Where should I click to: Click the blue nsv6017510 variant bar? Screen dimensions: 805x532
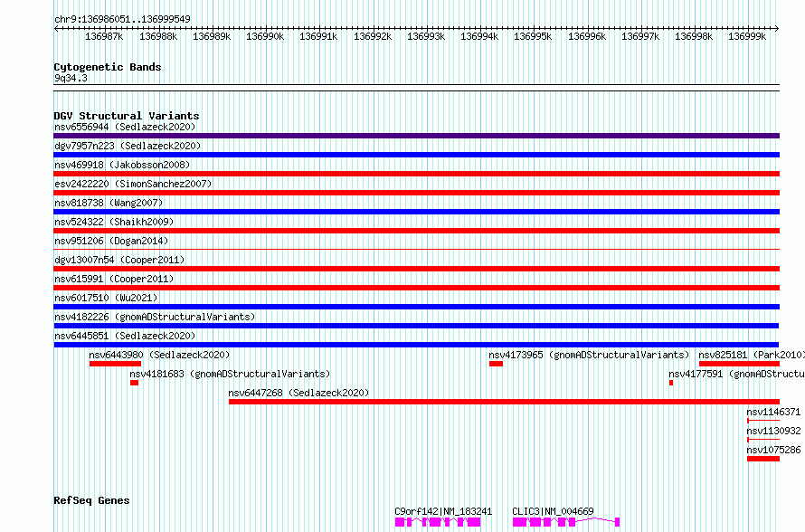coord(416,307)
